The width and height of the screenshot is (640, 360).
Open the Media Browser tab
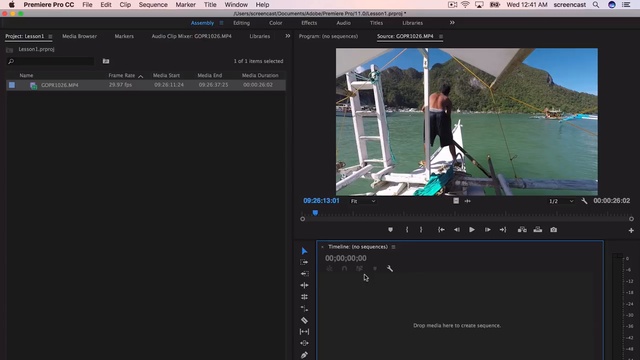[79, 36]
